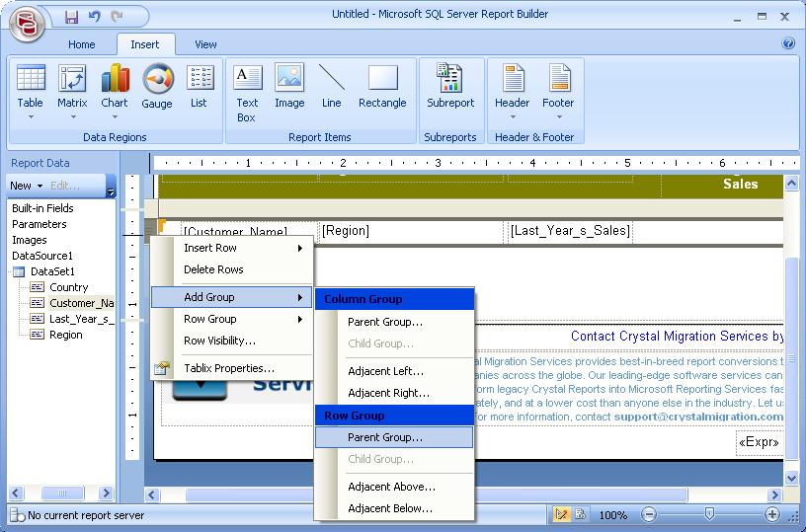806x532 pixels.
Task: Undo the last action
Action: 95,17
